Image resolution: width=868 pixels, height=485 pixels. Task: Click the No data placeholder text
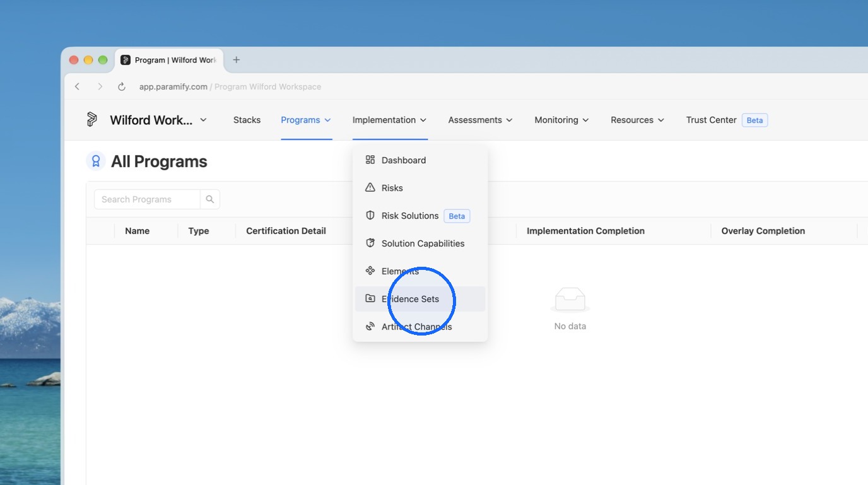(570, 326)
